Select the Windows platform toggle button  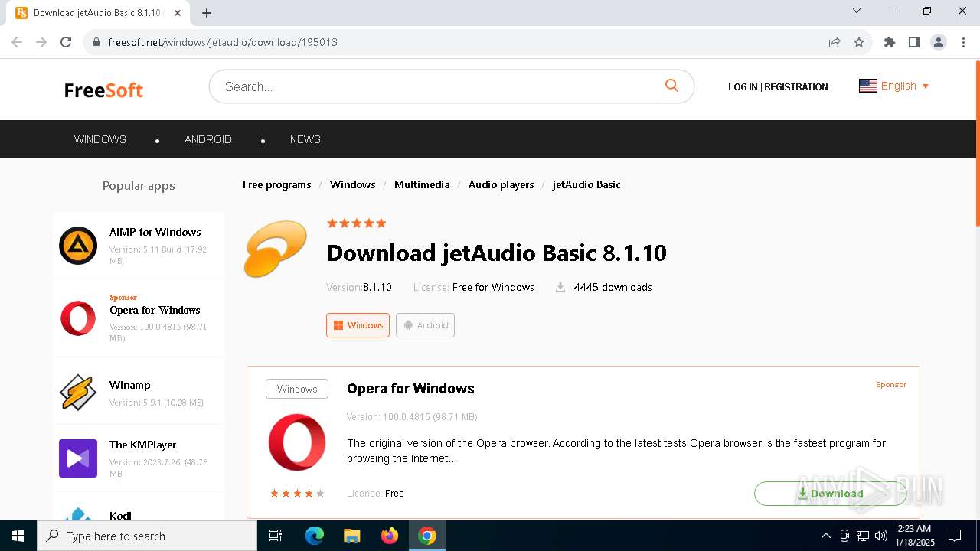(358, 325)
